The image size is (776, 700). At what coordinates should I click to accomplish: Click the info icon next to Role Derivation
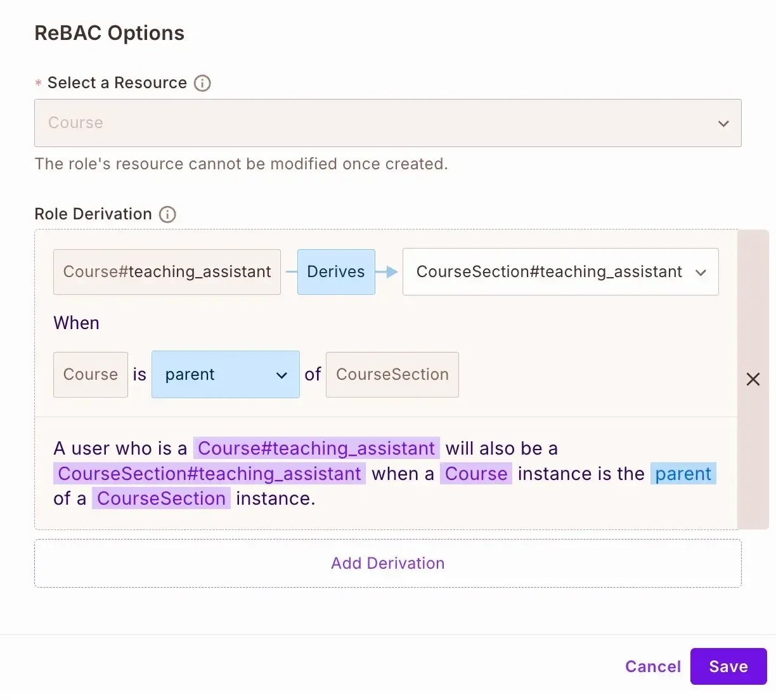tap(167, 214)
